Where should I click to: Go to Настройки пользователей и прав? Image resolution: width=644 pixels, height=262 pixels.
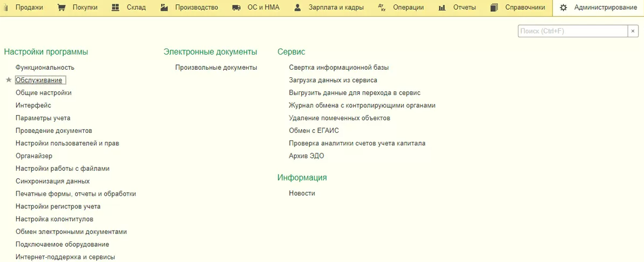67,143
